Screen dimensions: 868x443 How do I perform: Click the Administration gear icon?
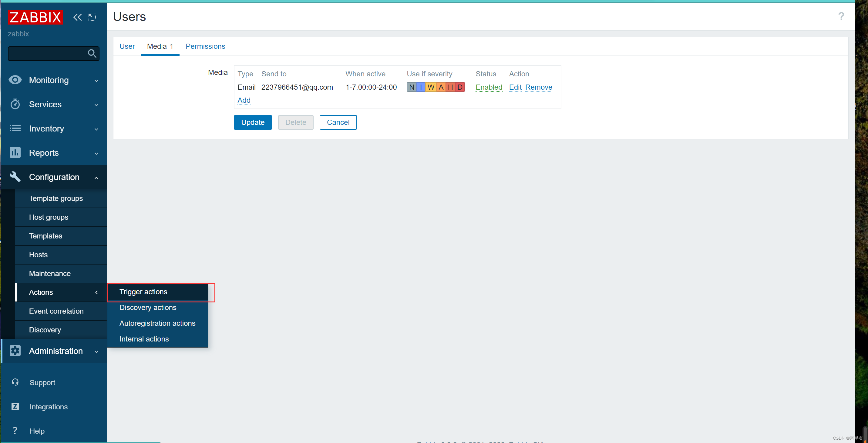[x=15, y=351]
